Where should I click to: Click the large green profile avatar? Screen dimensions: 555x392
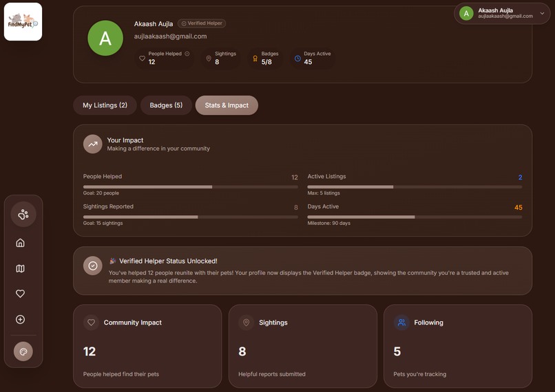point(105,38)
